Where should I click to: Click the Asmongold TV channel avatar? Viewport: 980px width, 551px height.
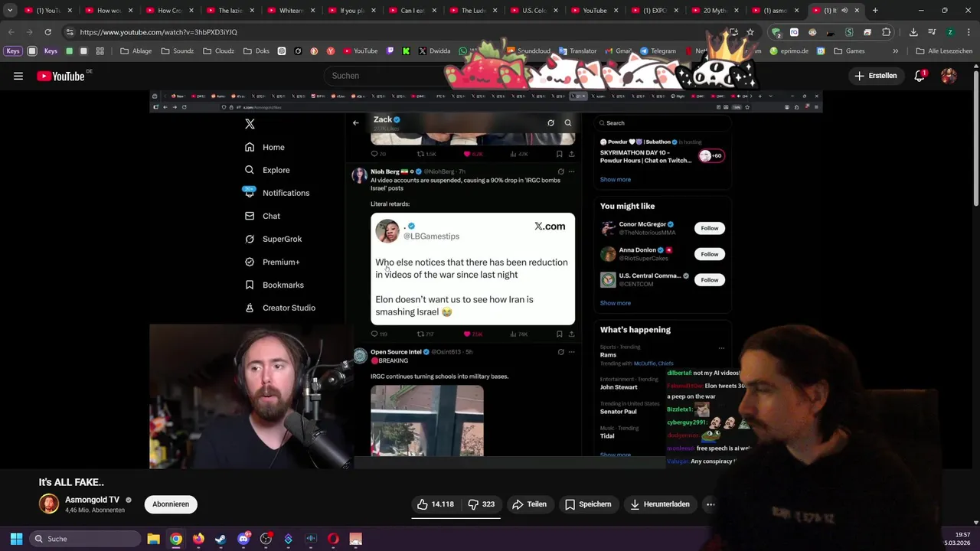tap(49, 504)
